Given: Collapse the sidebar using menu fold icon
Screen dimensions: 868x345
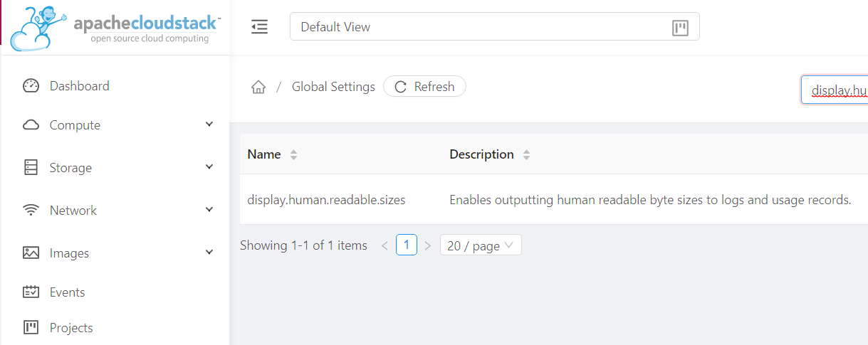Looking at the screenshot, I should [x=259, y=27].
